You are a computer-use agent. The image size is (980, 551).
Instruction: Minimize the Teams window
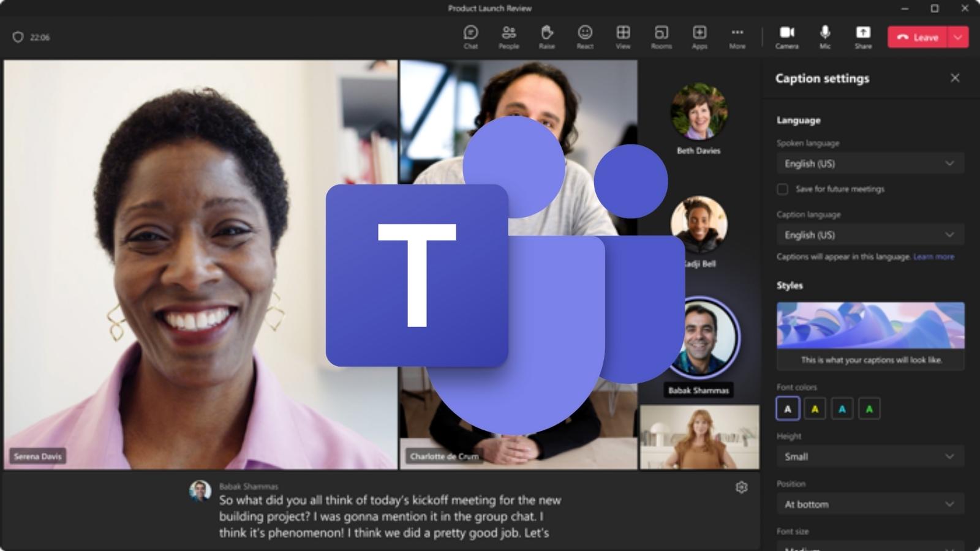point(905,8)
